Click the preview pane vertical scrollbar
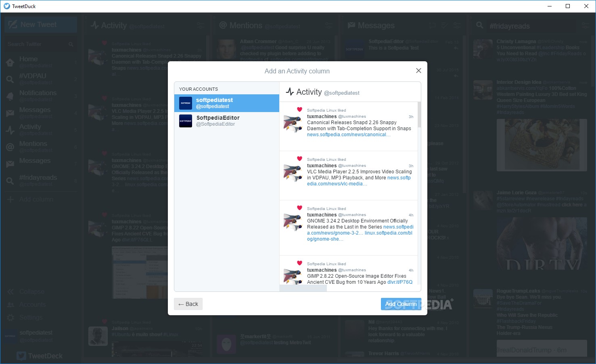Image resolution: width=596 pixels, height=364 pixels. 419,114
